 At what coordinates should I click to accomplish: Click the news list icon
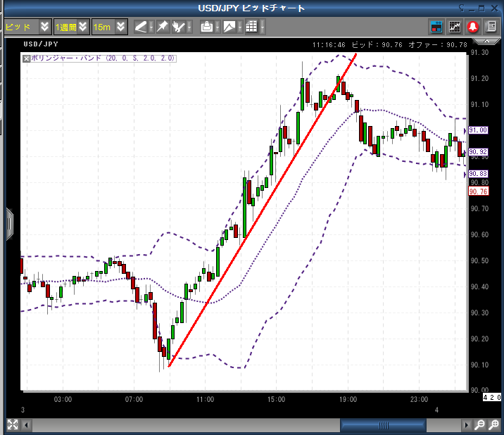pos(489,27)
